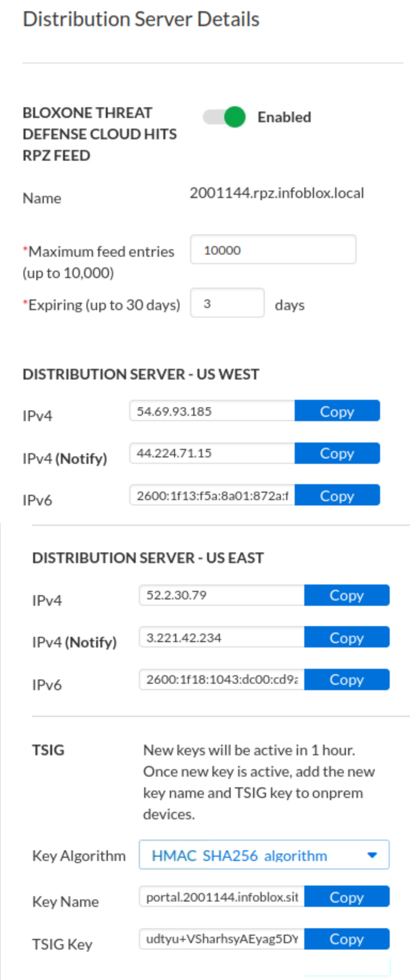Copy the US East IPv6 address
The height and width of the screenshot is (980, 410).
[x=346, y=679]
